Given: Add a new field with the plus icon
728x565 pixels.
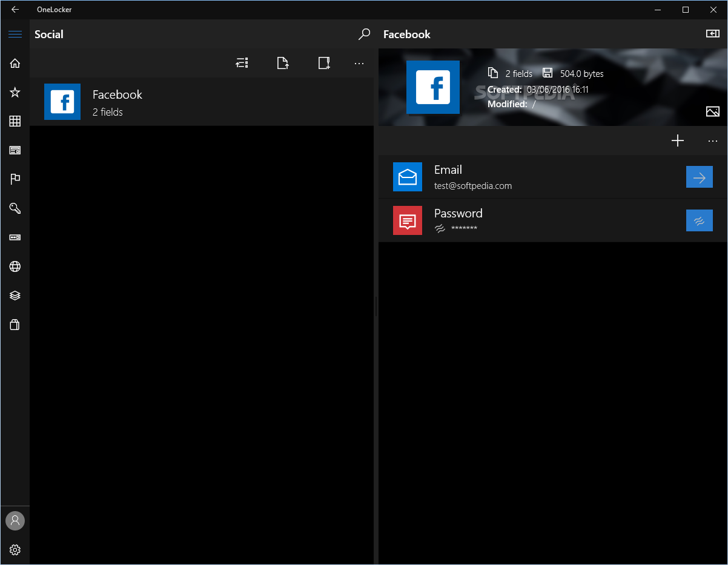Looking at the screenshot, I should pyautogui.click(x=678, y=140).
